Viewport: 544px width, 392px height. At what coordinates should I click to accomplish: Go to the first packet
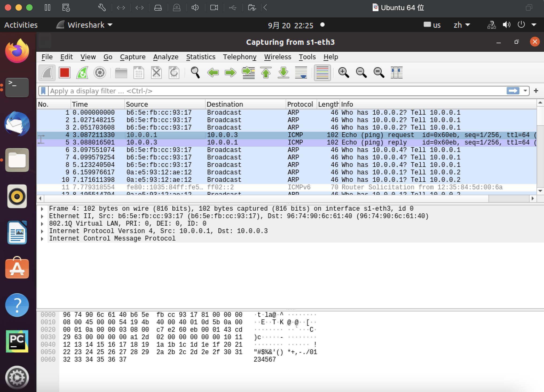coord(266,73)
